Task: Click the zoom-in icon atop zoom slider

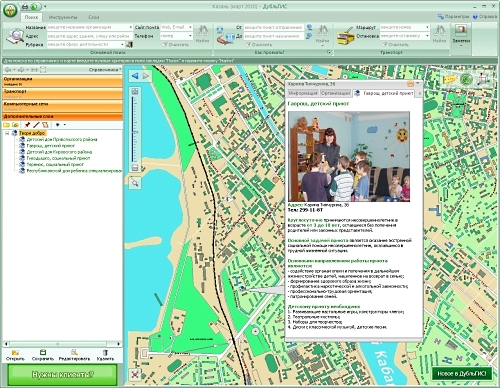Action: point(135,91)
